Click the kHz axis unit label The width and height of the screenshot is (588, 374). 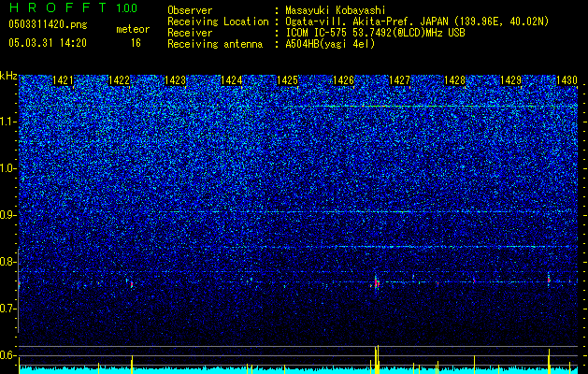point(8,76)
